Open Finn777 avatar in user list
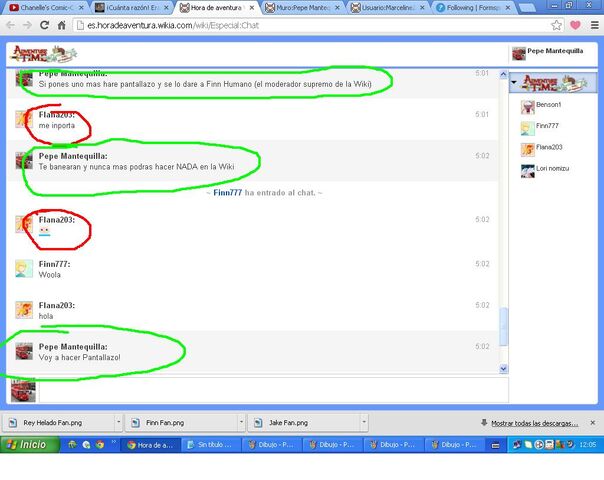 click(528, 129)
